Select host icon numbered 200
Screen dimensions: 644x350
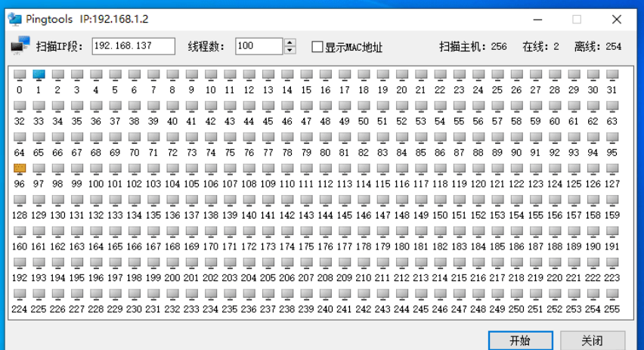(x=172, y=263)
